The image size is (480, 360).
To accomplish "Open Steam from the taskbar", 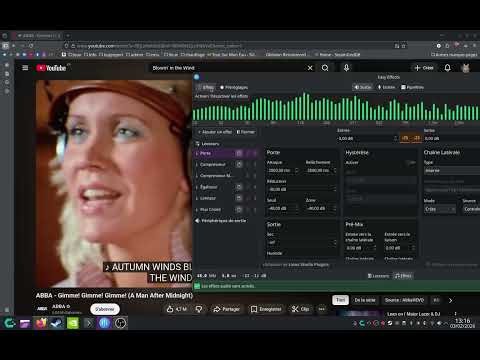I will [56, 323].
